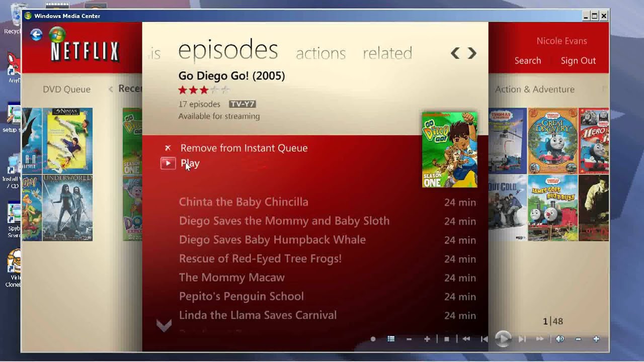Click Remove from Instant Queue

(244, 148)
